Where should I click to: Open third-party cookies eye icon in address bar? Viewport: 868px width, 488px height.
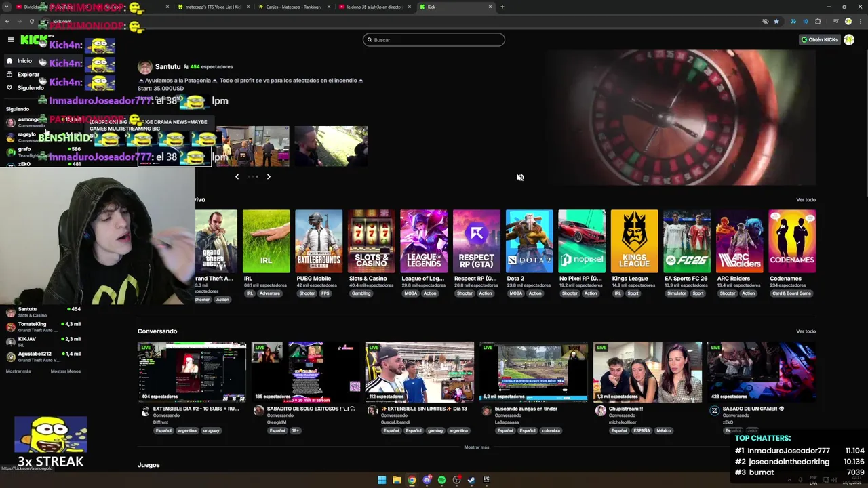(766, 22)
